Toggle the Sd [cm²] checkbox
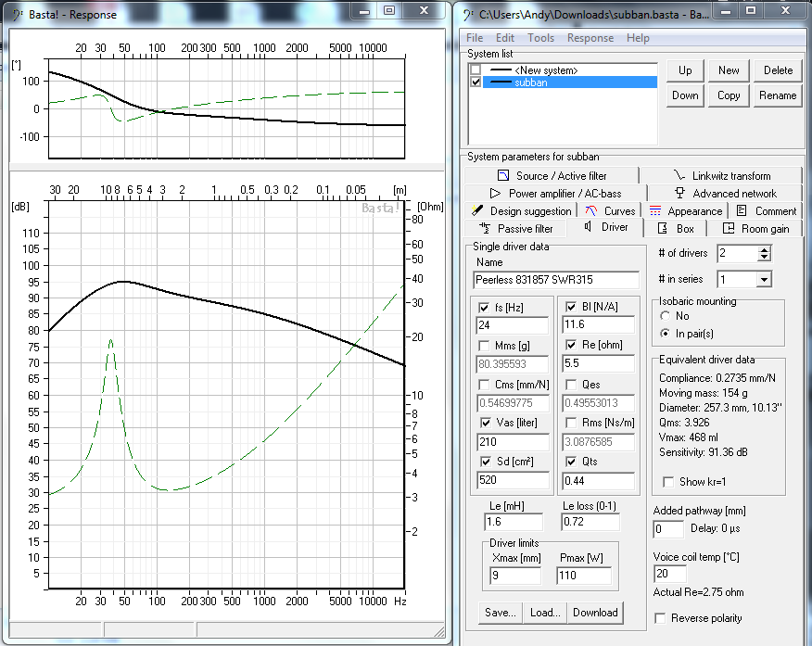The width and height of the screenshot is (812, 646). pos(486,462)
